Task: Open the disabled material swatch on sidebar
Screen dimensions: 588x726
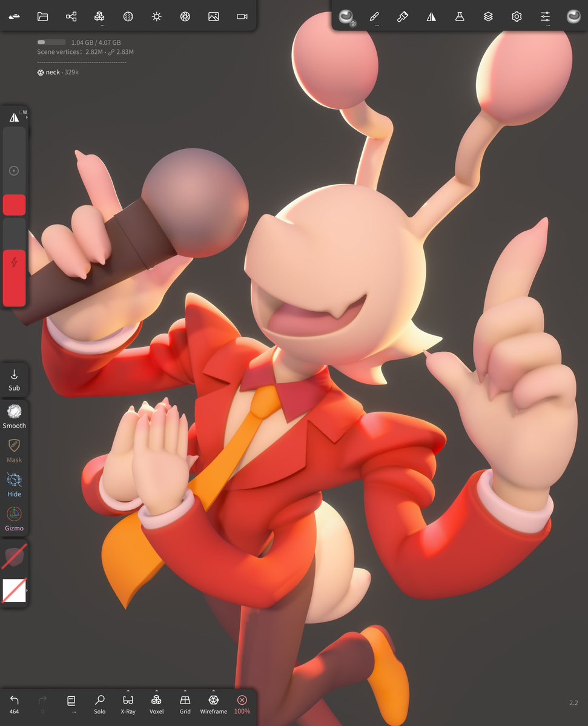Action: click(x=15, y=556)
